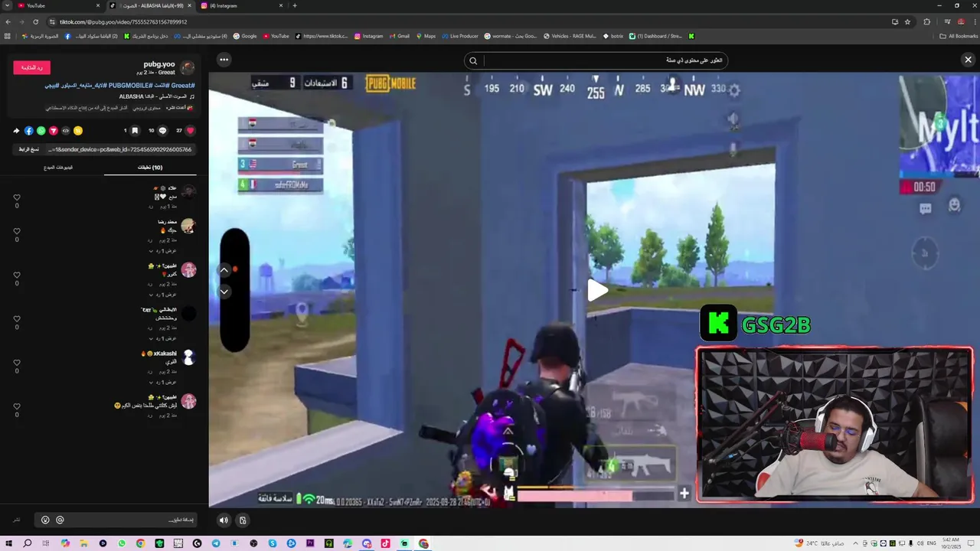This screenshot has width=980, height=551.
Task: Open the emoji picker in comment box
Action: [x=45, y=520]
